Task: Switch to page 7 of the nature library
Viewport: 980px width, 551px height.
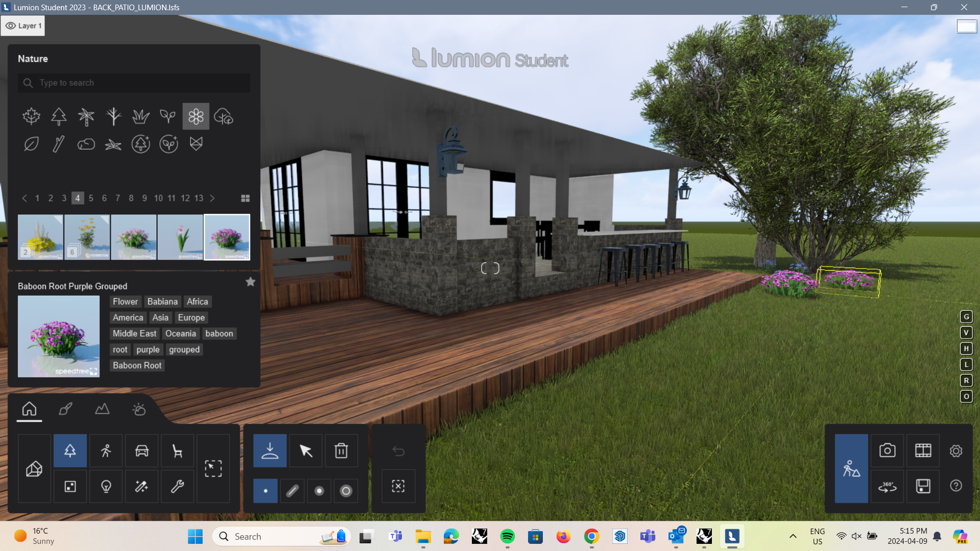Action: [x=117, y=198]
